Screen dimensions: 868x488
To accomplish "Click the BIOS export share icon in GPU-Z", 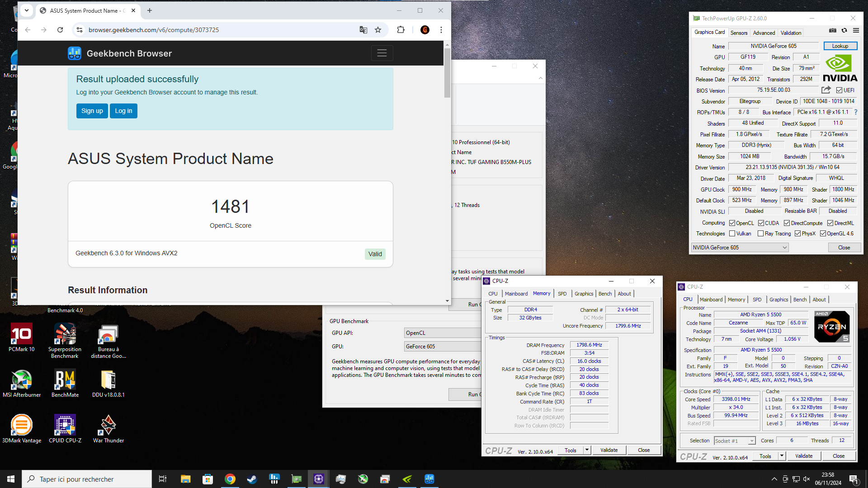I will click(x=826, y=90).
